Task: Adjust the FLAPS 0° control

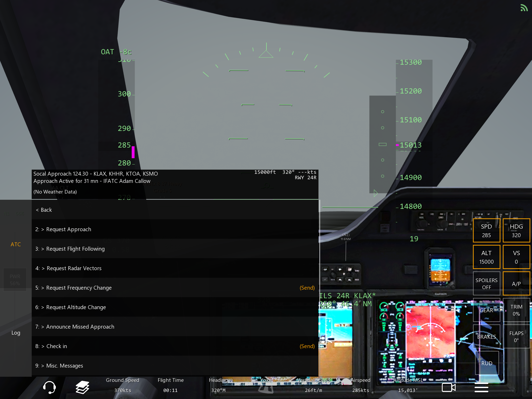Action: pyautogui.click(x=516, y=337)
